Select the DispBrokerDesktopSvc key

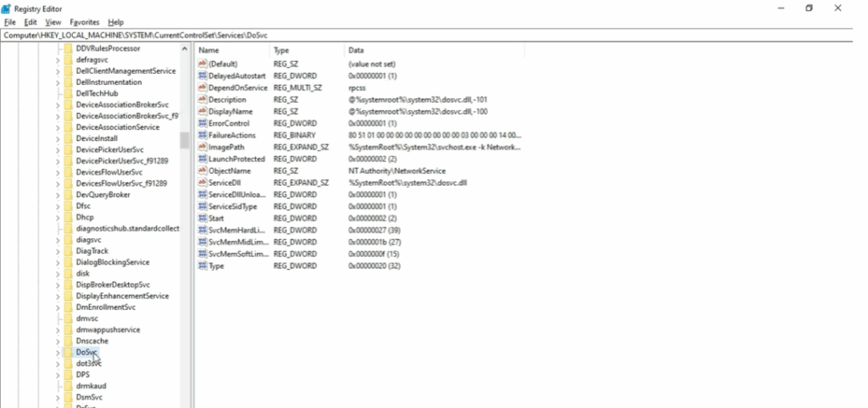tap(113, 284)
